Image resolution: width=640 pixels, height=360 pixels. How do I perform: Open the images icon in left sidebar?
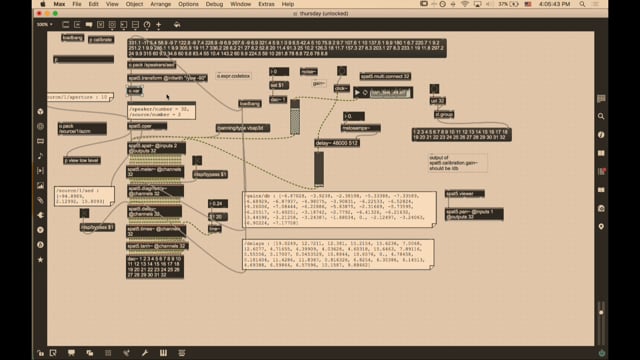(40, 186)
